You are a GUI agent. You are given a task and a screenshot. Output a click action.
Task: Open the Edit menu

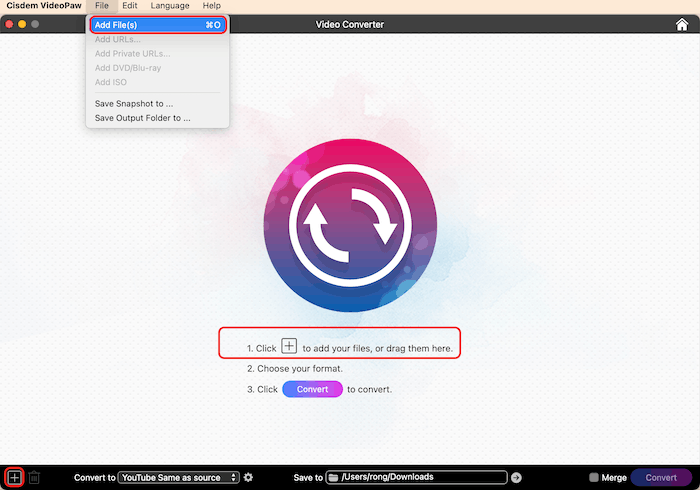coord(130,6)
